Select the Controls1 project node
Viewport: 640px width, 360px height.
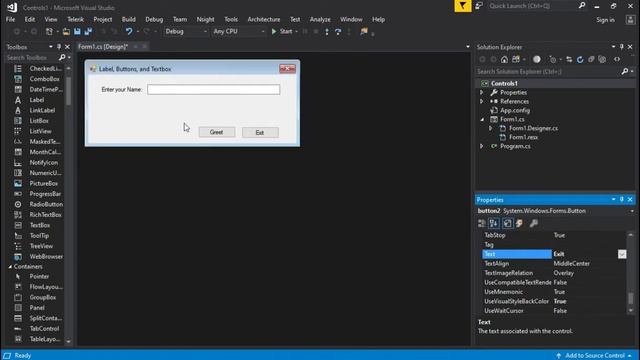click(504, 84)
